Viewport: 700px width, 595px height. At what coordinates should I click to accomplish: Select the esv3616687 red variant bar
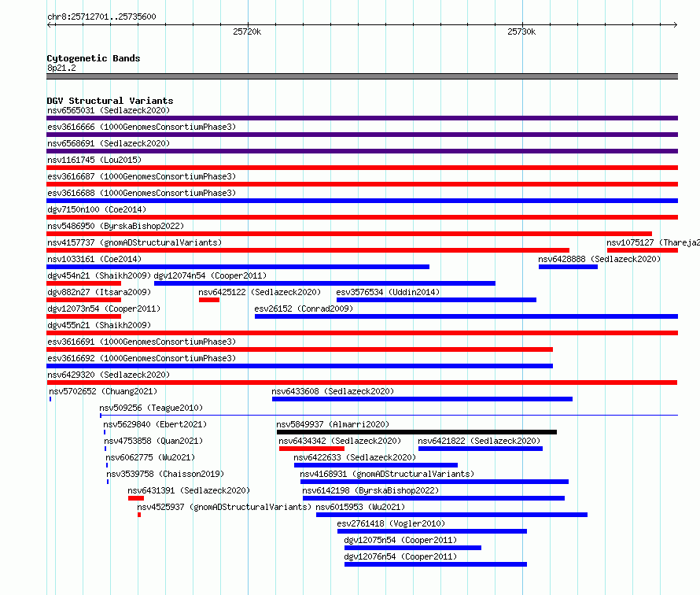pos(362,184)
